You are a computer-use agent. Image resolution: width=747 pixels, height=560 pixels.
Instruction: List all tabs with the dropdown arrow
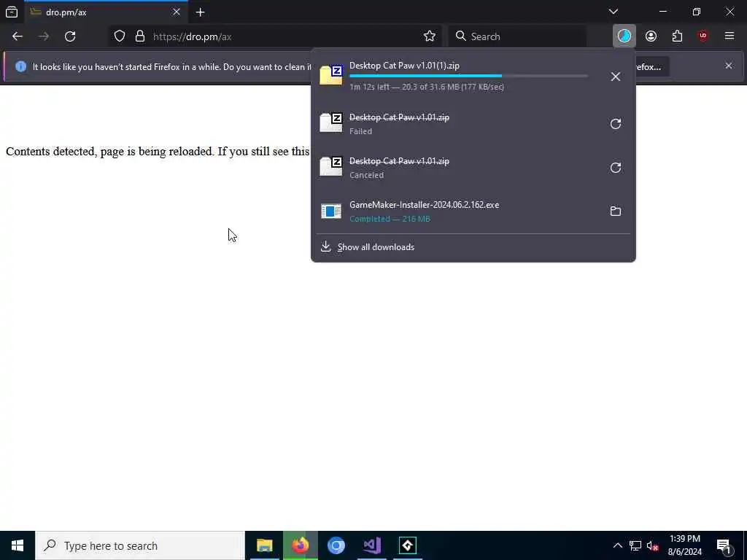(614, 12)
